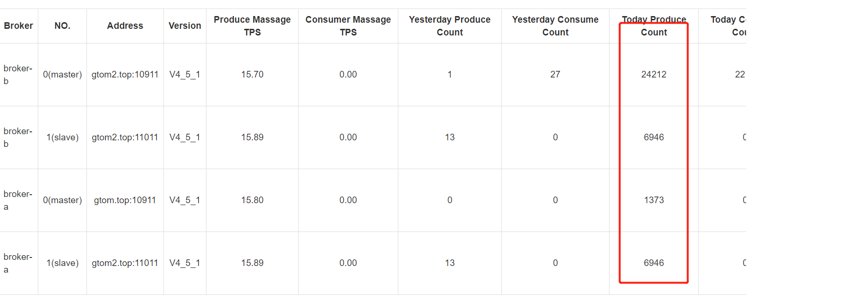Select the gtom.top:10911 address cell

[x=125, y=200]
